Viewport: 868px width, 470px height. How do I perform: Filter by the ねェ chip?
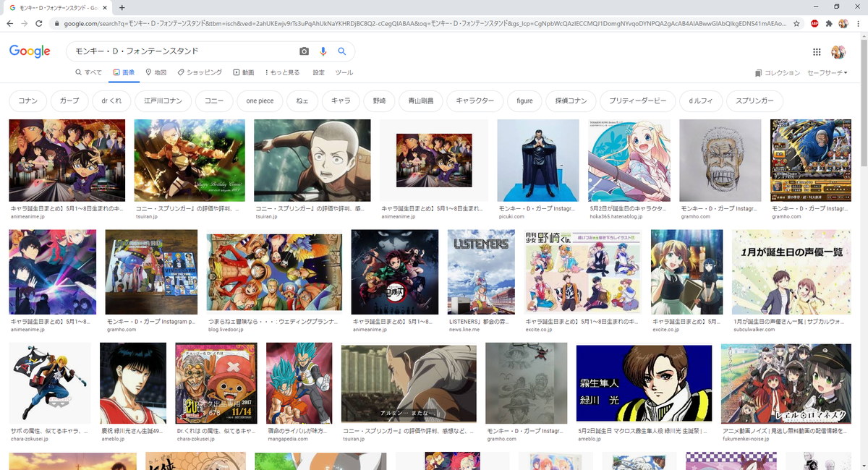click(302, 101)
